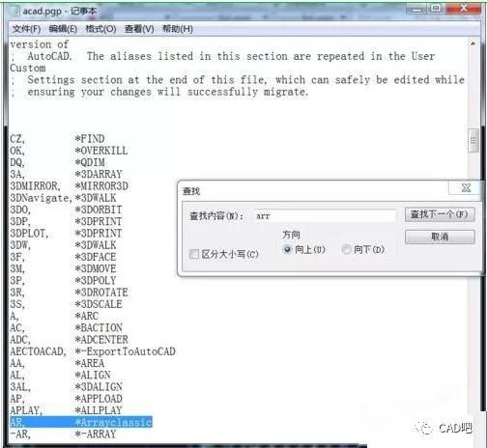Select the 向上(U) direction radio
Screen dimensions: 487x448
pos(287,249)
